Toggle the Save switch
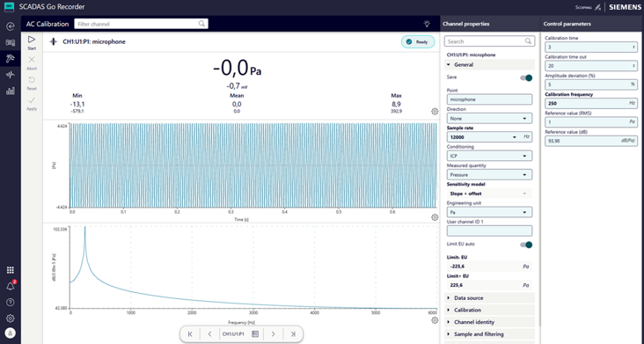644x344 pixels. pos(526,78)
